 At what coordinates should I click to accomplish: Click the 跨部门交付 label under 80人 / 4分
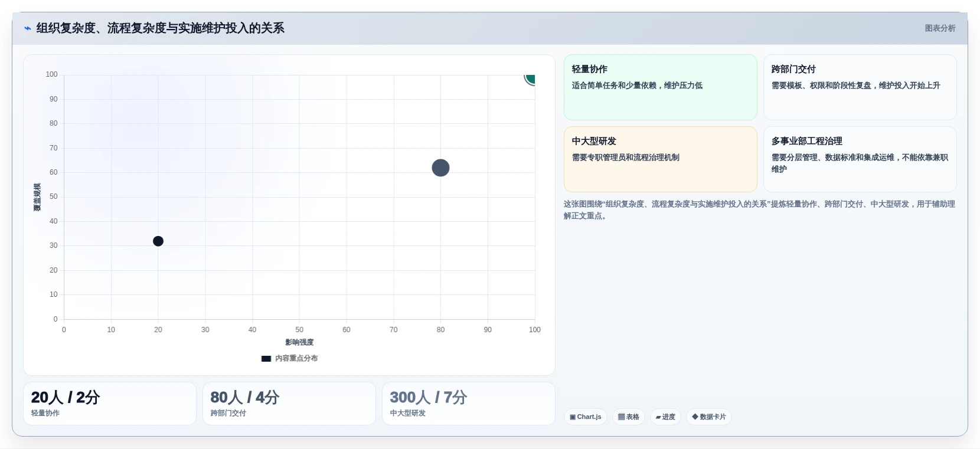coord(228,413)
